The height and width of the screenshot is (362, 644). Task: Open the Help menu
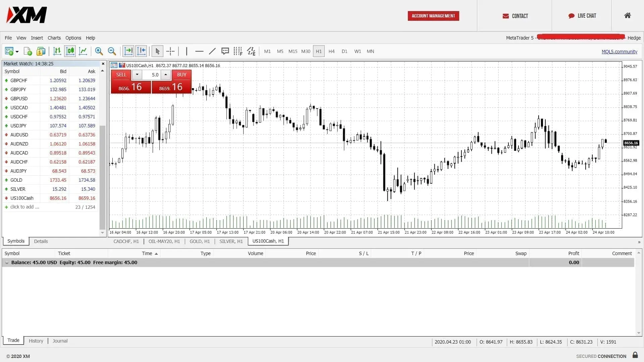[x=90, y=38]
